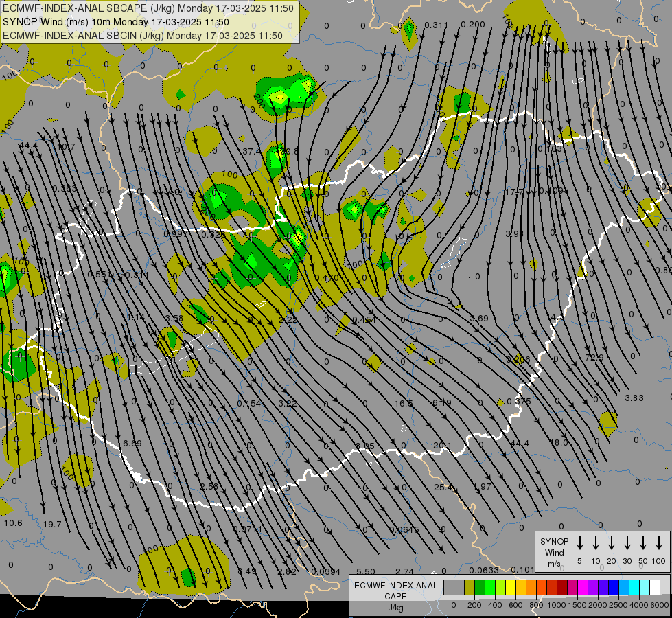
Task: Click the 0.363 value on the map
Action: (65, 189)
